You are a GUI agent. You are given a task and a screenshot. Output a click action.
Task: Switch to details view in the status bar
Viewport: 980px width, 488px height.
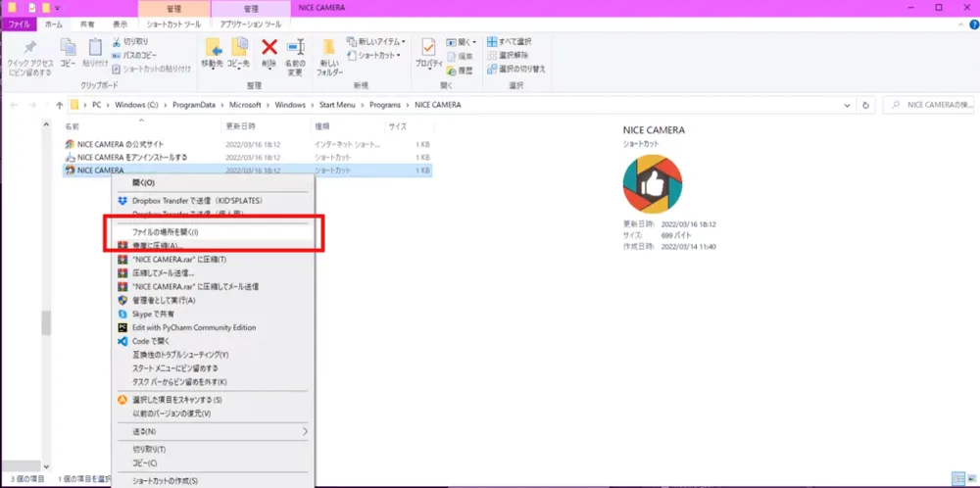[x=956, y=478]
